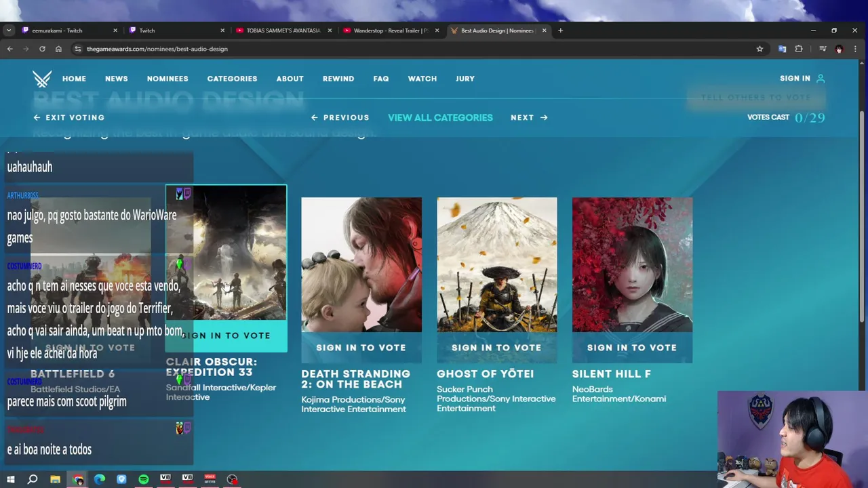Go to the Next category
This screenshot has width=868, height=488.
point(529,117)
